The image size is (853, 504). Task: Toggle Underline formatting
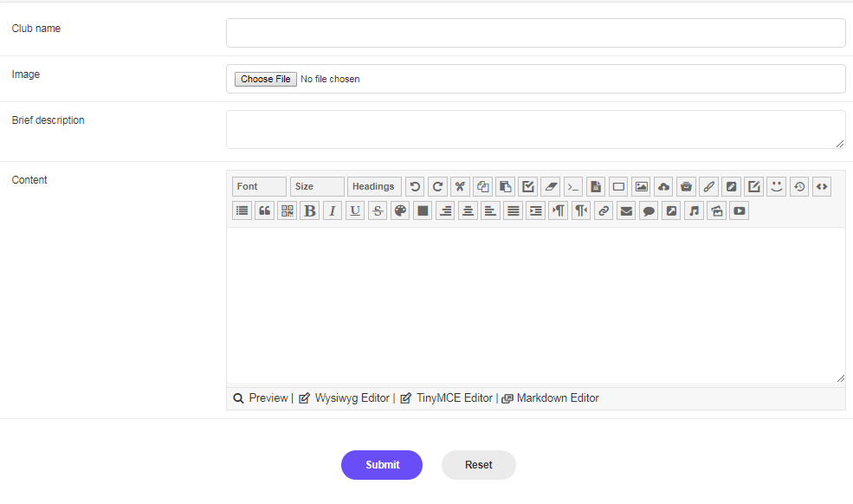355,210
